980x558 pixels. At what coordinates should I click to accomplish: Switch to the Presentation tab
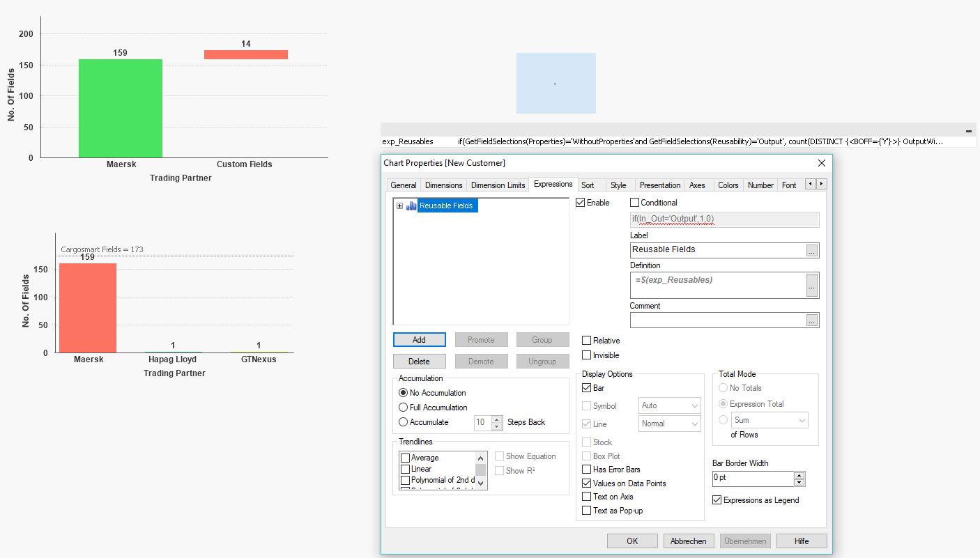[659, 185]
